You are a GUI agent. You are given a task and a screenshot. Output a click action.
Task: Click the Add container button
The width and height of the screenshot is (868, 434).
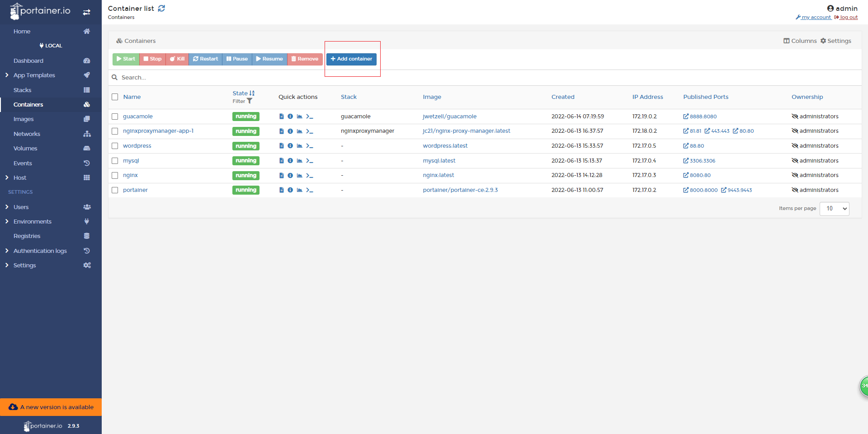click(351, 59)
